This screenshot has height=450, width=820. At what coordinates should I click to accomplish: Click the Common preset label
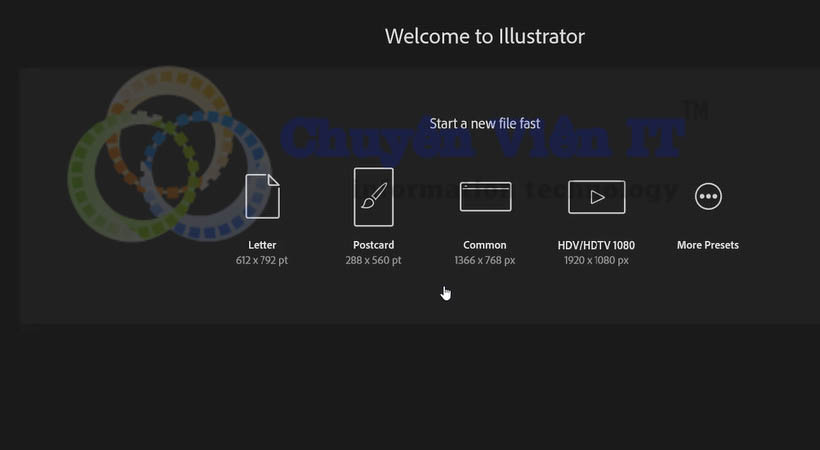click(x=485, y=245)
